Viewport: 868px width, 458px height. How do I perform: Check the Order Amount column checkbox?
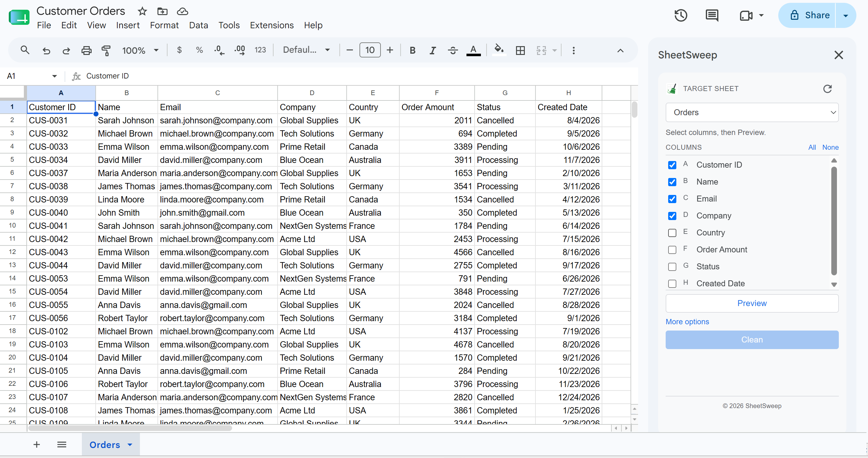point(672,250)
